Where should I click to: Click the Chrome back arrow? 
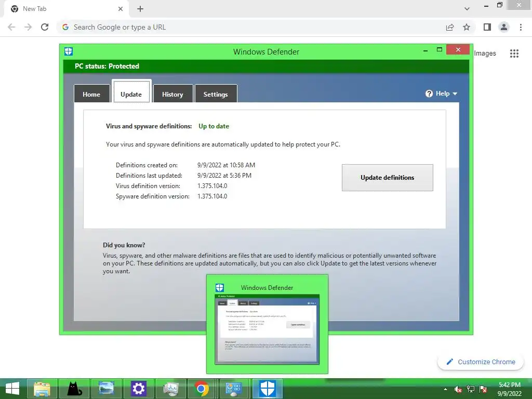coord(11,27)
